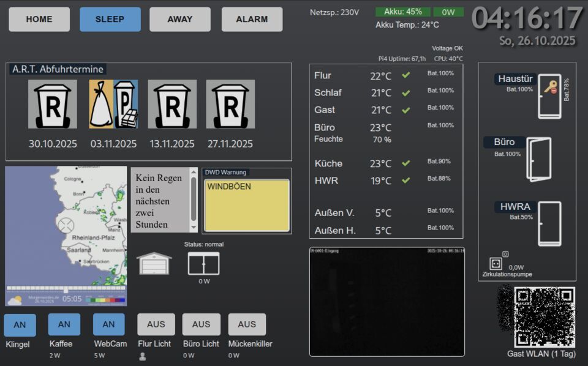Viewport: 588px width, 366px height.
Task: Select the AWAY mode
Action: (180, 20)
